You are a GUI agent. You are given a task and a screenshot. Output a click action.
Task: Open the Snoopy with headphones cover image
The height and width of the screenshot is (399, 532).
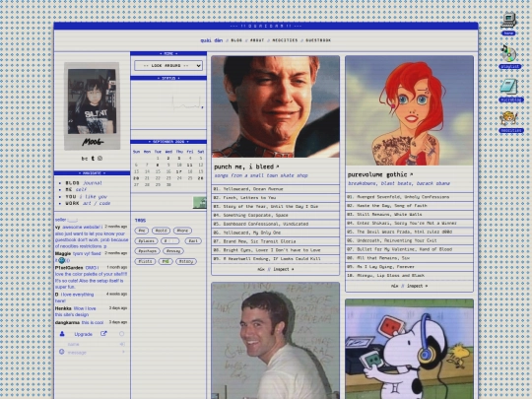(x=409, y=349)
